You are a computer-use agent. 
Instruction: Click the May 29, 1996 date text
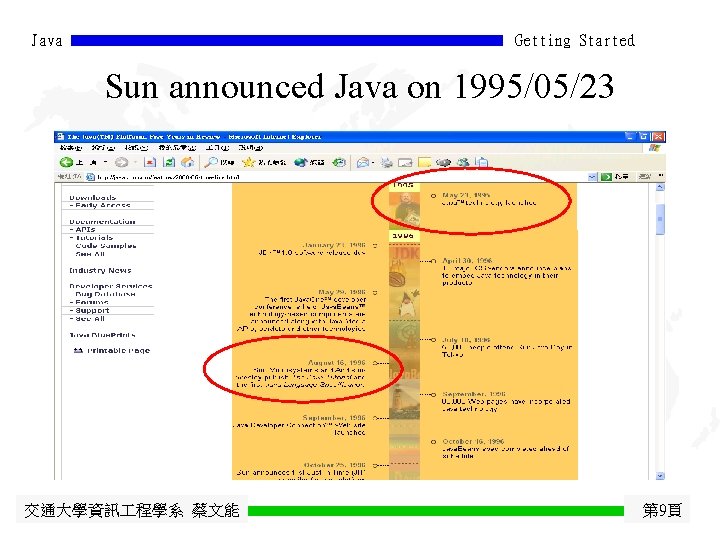pos(342,292)
